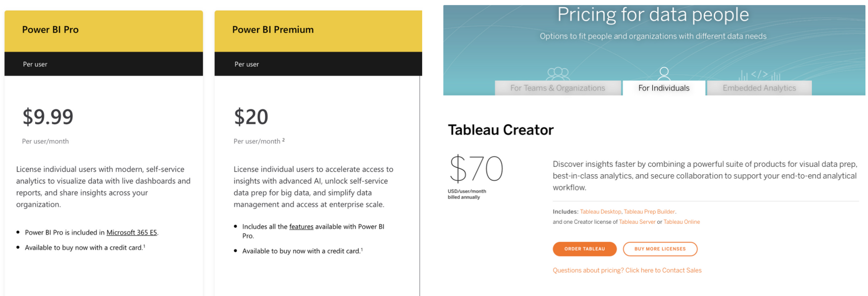Screen dimensions: 868x296
Task: Select the For Individuals tab
Action: pyautogui.click(x=664, y=88)
